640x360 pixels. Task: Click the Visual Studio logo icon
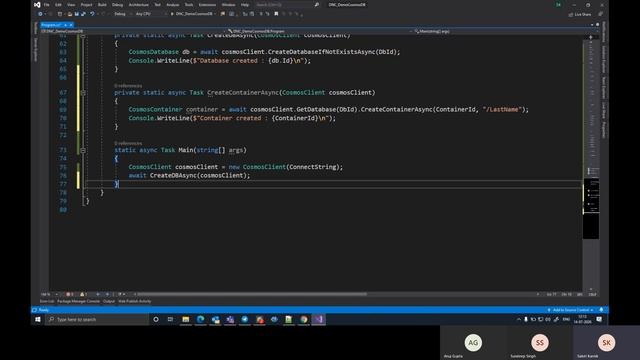click(x=37, y=5)
